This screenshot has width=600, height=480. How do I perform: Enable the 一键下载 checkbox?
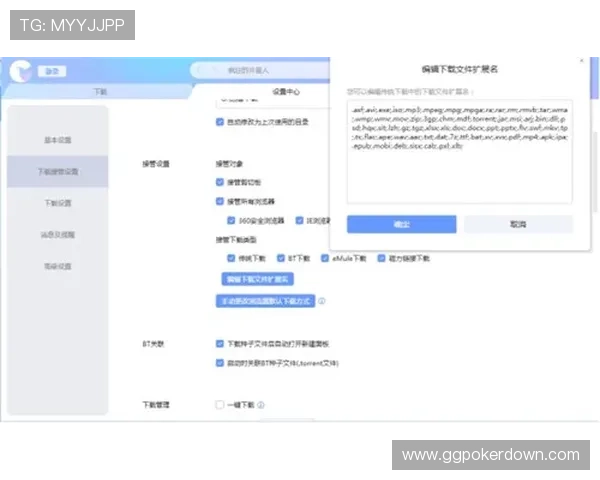coord(220,405)
